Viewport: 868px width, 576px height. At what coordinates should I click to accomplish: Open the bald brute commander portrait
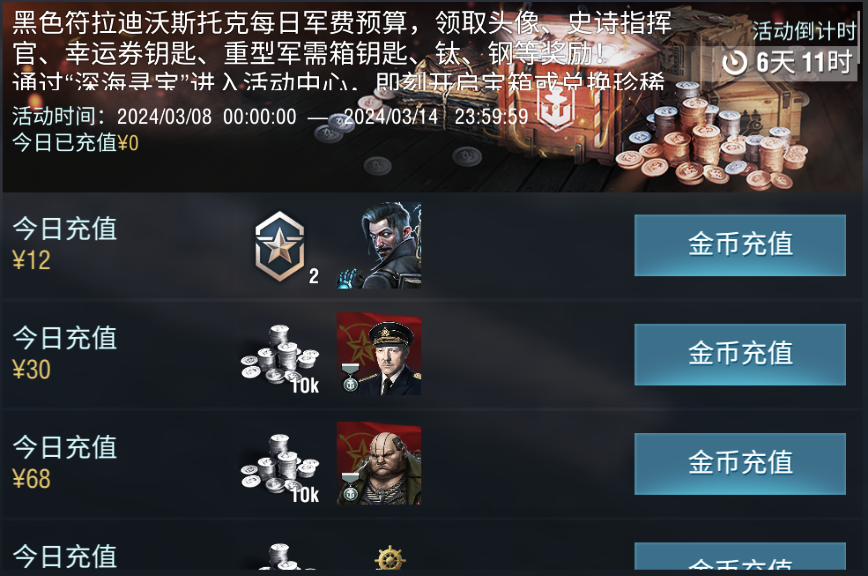tap(379, 463)
